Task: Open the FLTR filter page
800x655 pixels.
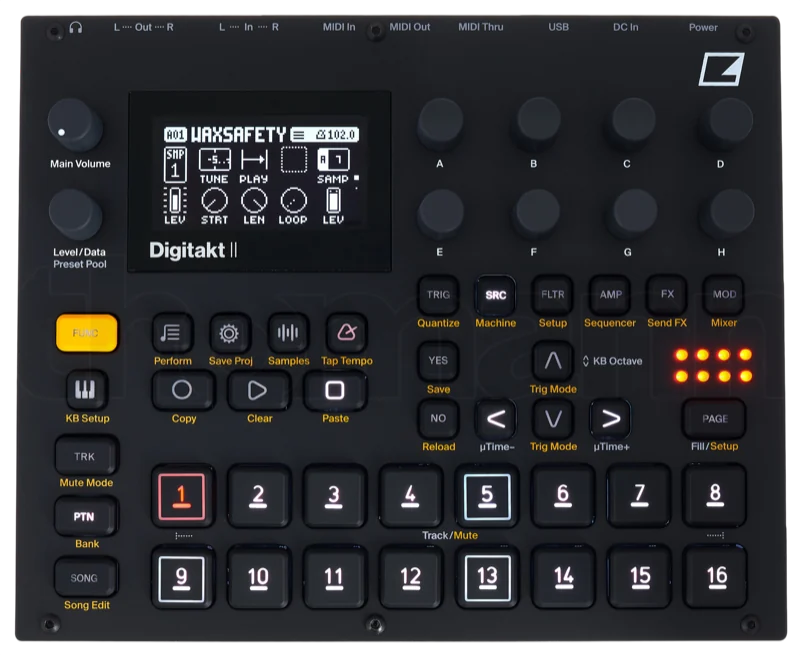Action: [x=553, y=295]
